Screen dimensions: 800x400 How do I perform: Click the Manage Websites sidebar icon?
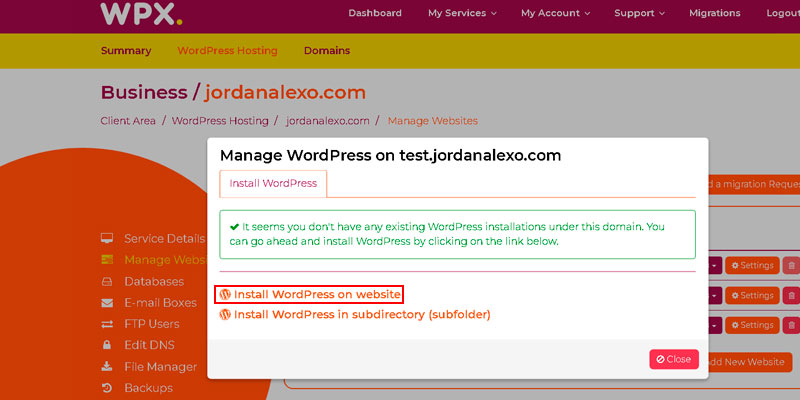point(107,260)
